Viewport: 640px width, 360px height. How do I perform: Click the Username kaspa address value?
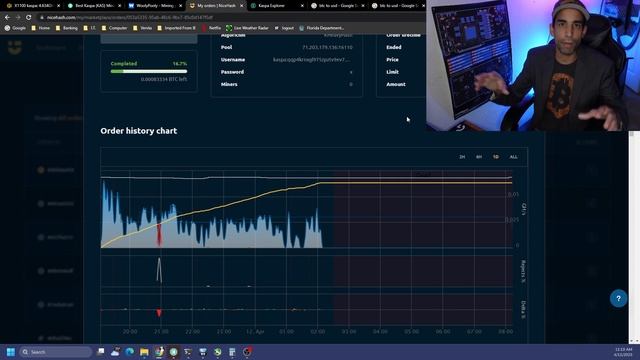pyautogui.click(x=311, y=60)
